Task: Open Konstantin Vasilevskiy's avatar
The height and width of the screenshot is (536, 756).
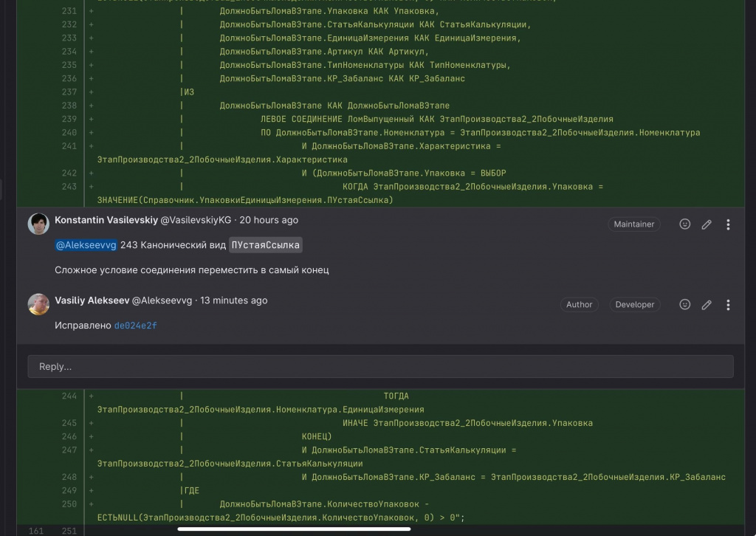Action: tap(38, 224)
